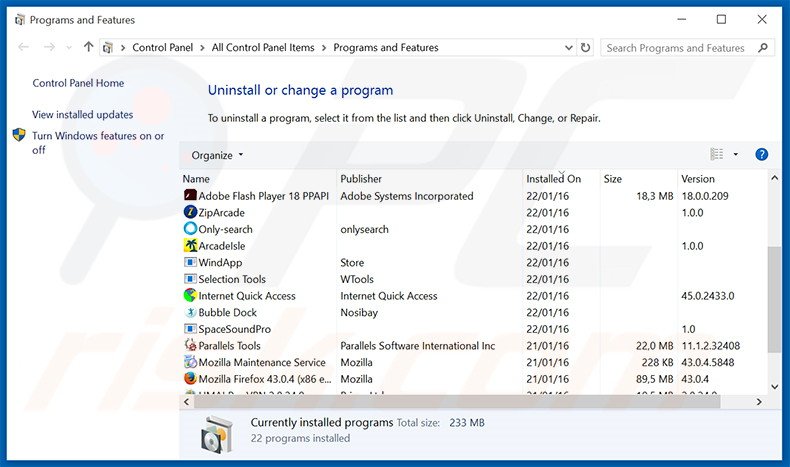Viewport: 790px width, 467px height.
Task: Sort by the Size column header
Action: (638, 179)
